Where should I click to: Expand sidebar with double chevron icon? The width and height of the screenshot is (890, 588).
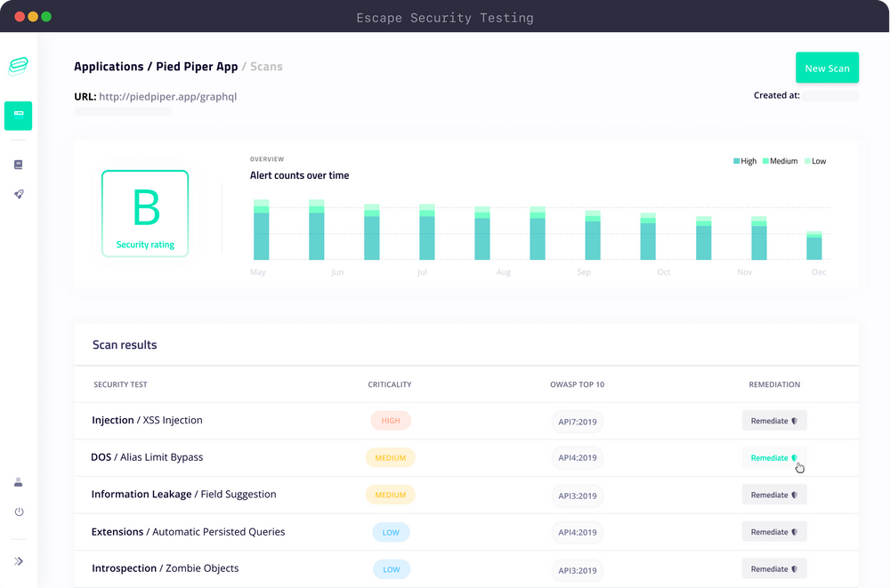tap(19, 561)
